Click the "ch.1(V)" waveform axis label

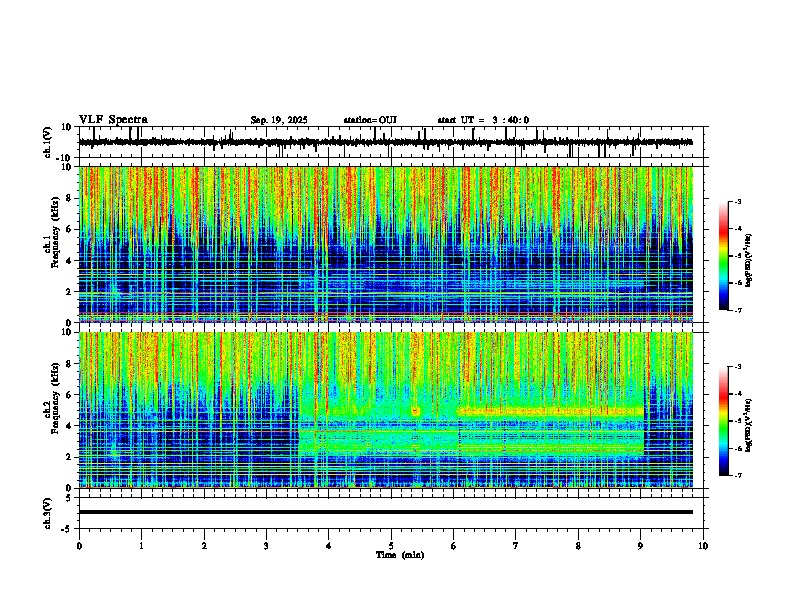[48, 142]
